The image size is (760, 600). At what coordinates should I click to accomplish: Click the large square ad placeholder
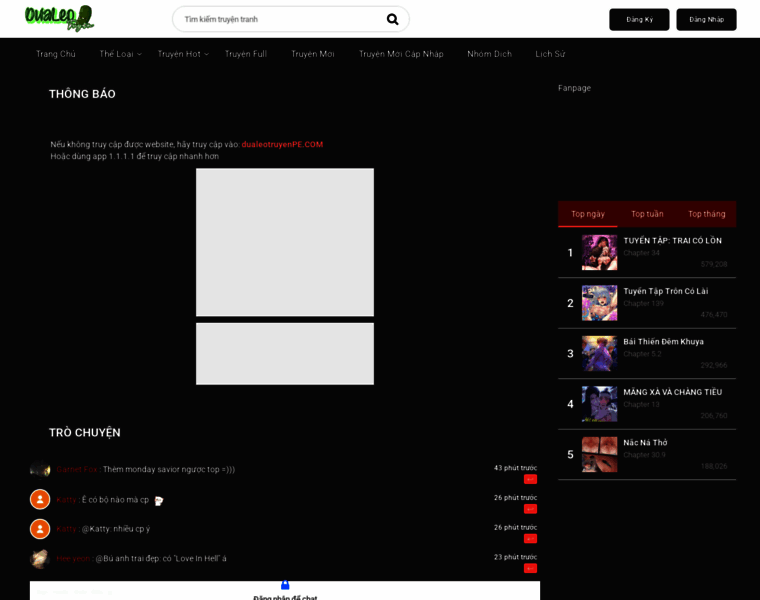coord(285,242)
